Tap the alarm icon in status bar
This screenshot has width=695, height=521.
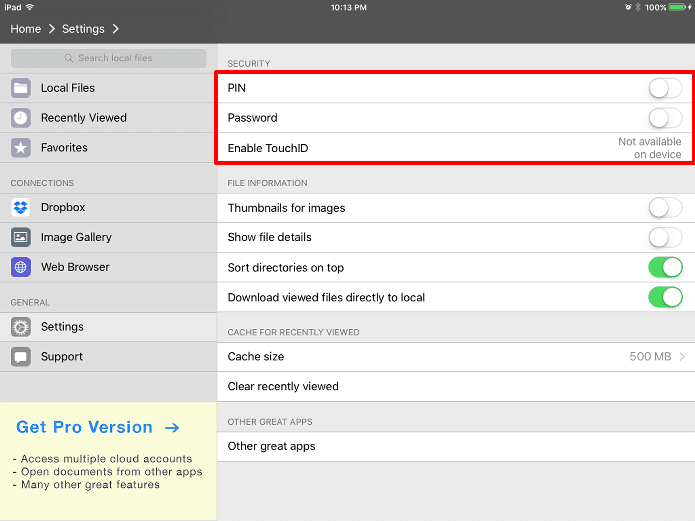[x=628, y=7]
